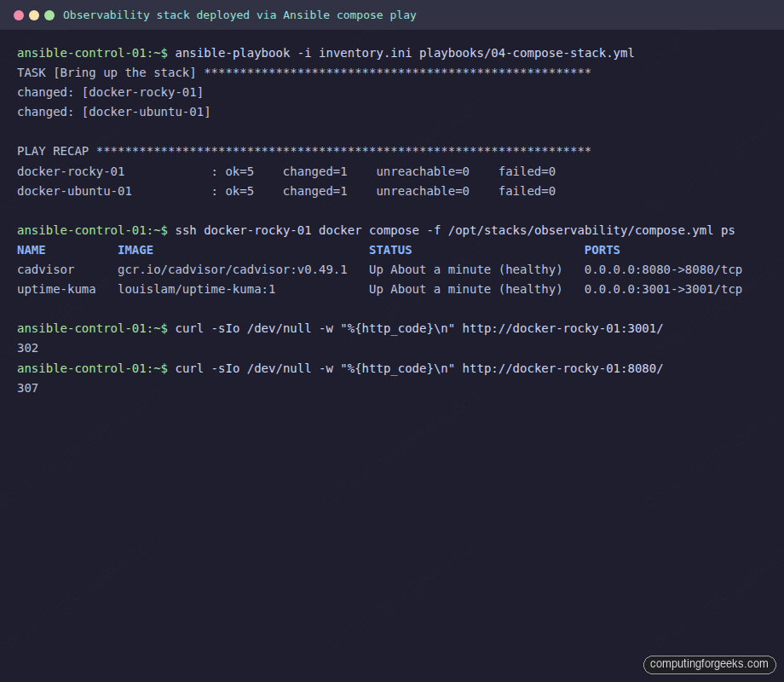Click the red close window dot
This screenshot has height=682, width=784.
click(x=19, y=15)
